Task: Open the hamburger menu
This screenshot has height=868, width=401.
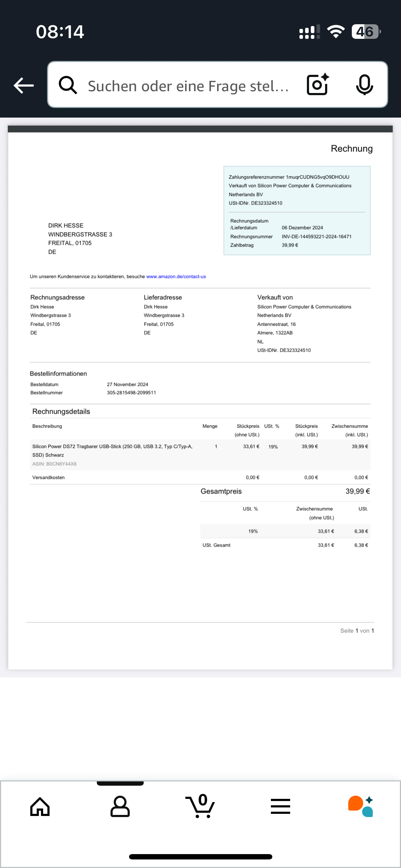Action: pos(281,806)
